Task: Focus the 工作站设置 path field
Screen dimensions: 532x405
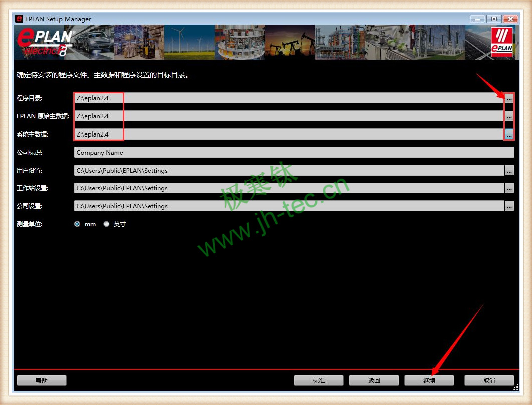Action: (289, 188)
